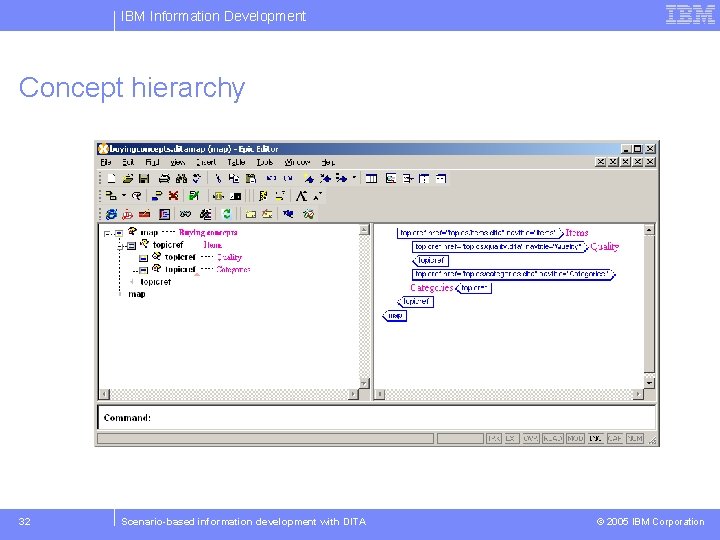Click the rightmost window layout toolbar icon
Viewport: 720px width, 540px height.
441,179
